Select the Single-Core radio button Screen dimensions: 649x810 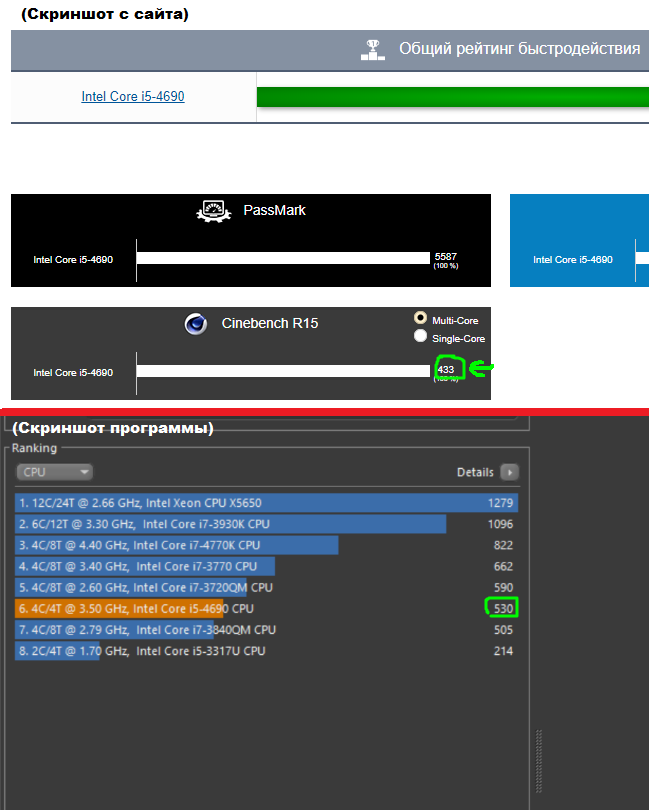(x=421, y=336)
